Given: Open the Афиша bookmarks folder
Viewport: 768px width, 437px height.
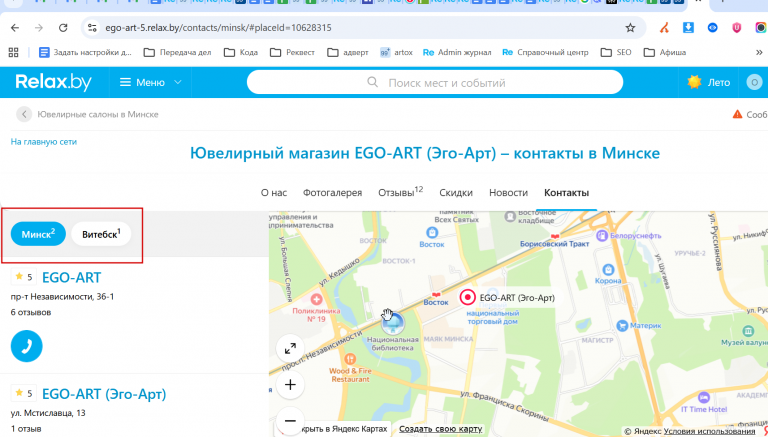Looking at the screenshot, I should point(665,52).
